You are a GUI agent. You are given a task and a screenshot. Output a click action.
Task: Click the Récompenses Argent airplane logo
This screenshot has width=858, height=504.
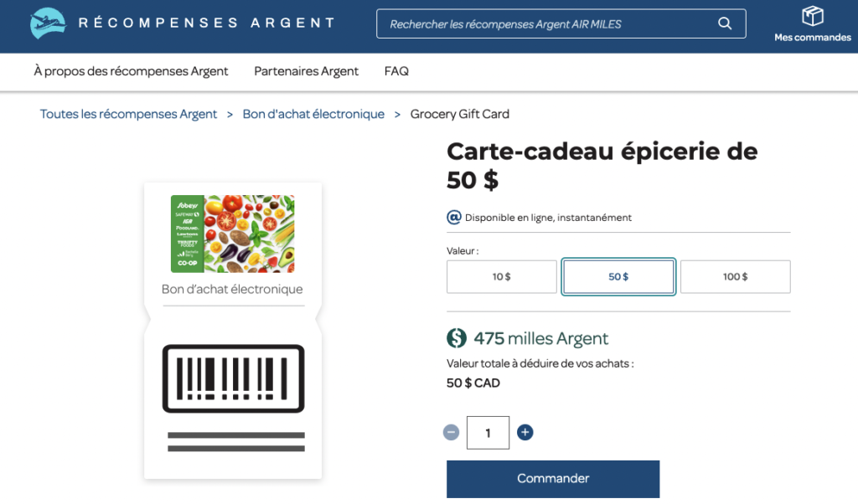[x=48, y=23]
